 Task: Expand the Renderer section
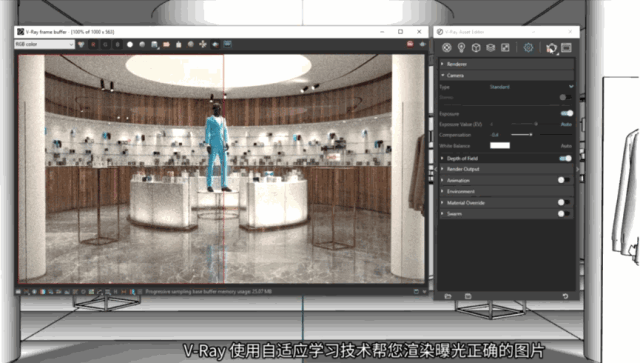click(507, 64)
